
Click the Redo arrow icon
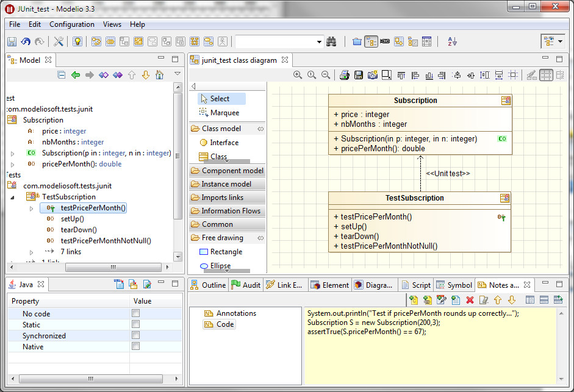39,41
